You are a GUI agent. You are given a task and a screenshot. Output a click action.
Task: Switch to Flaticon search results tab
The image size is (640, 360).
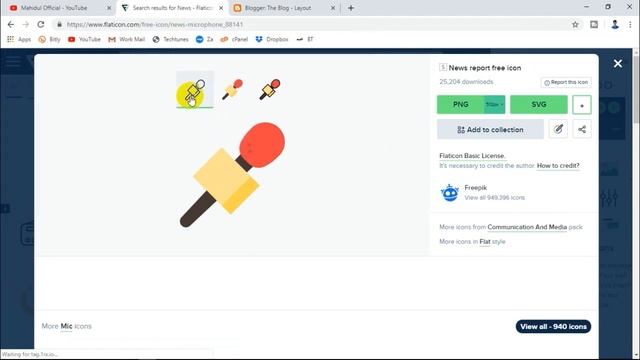pyautogui.click(x=172, y=8)
